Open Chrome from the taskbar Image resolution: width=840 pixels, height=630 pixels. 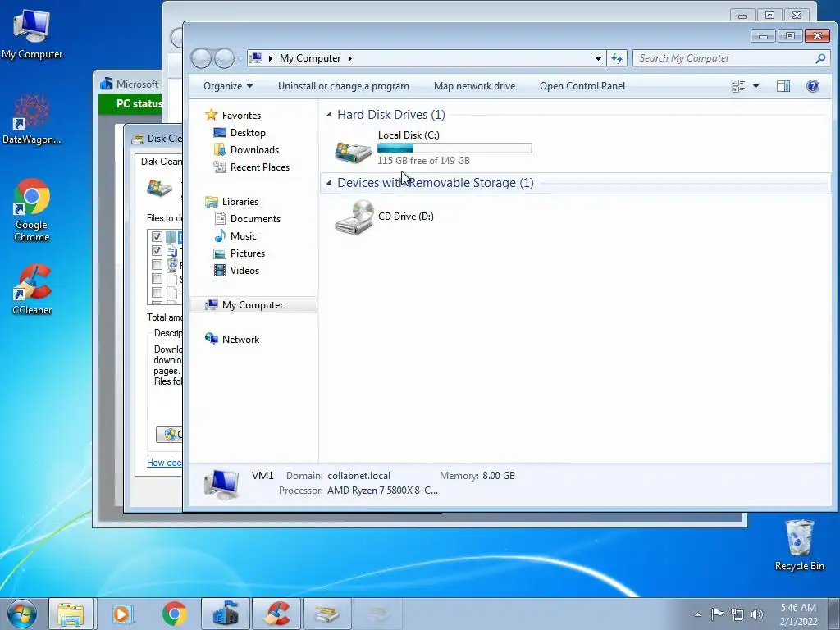coord(174,614)
